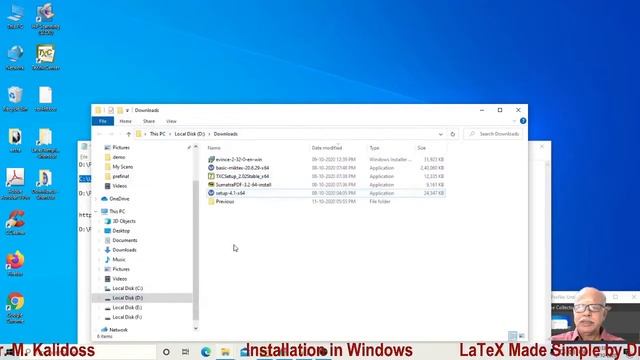Open the address bar history dropdown
The height and width of the screenshot is (360, 640).
(440, 134)
